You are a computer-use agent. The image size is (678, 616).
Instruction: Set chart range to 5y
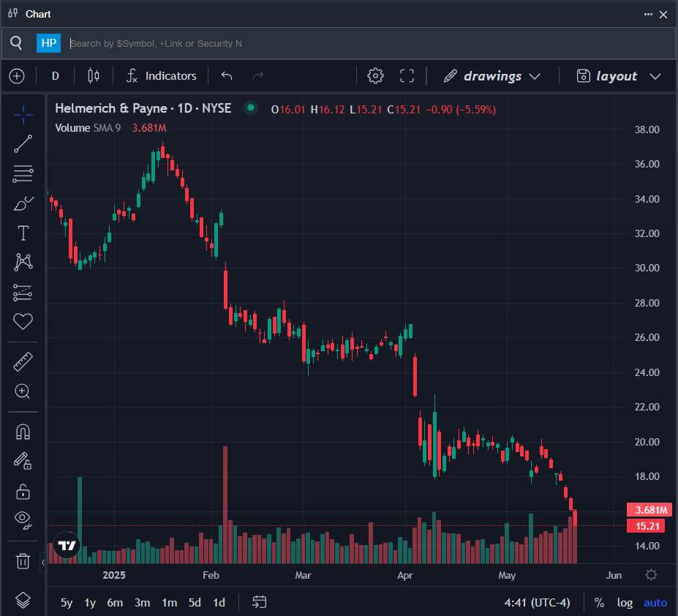tap(67, 603)
